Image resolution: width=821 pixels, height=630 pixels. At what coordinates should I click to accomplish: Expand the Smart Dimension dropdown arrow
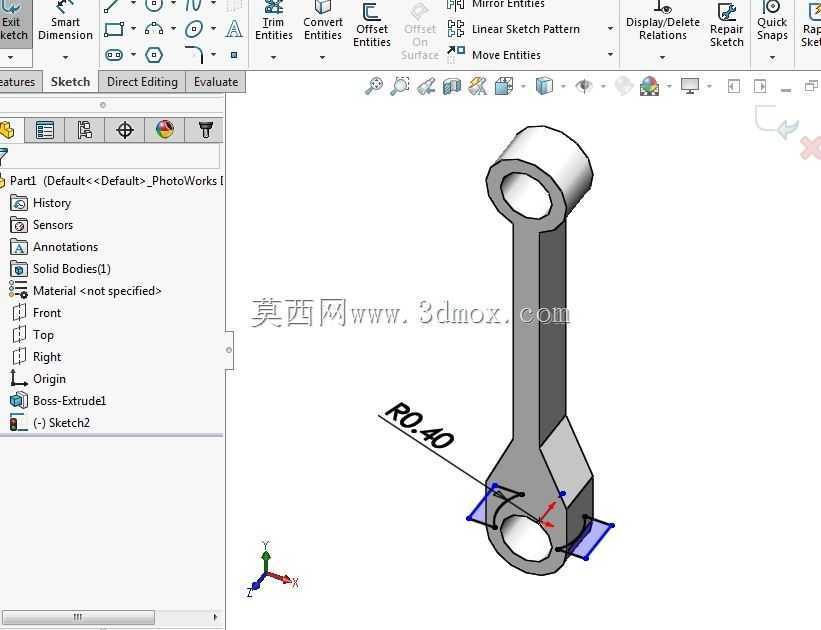65,57
